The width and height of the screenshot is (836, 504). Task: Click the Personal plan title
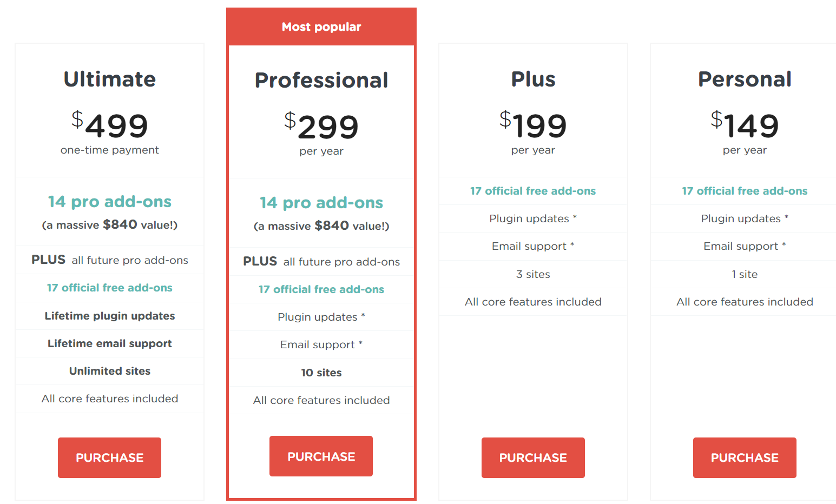coord(744,79)
